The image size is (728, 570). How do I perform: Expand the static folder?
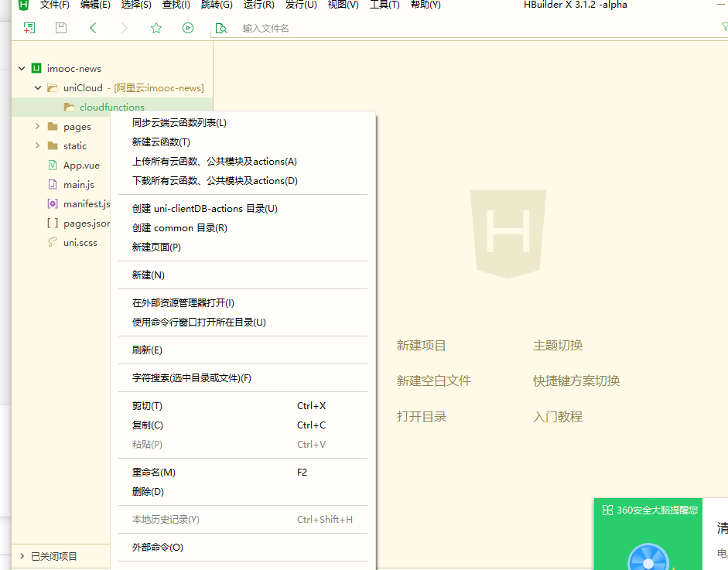(38, 145)
